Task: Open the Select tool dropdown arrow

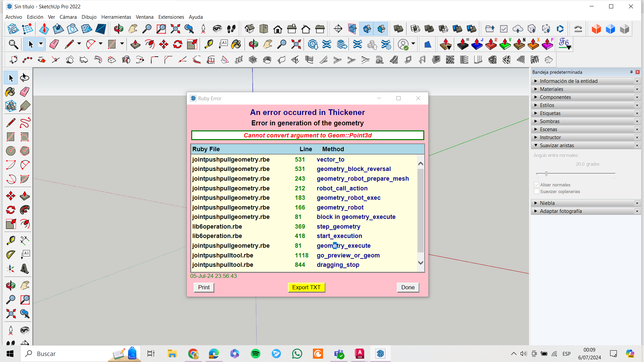Action: coord(41,44)
